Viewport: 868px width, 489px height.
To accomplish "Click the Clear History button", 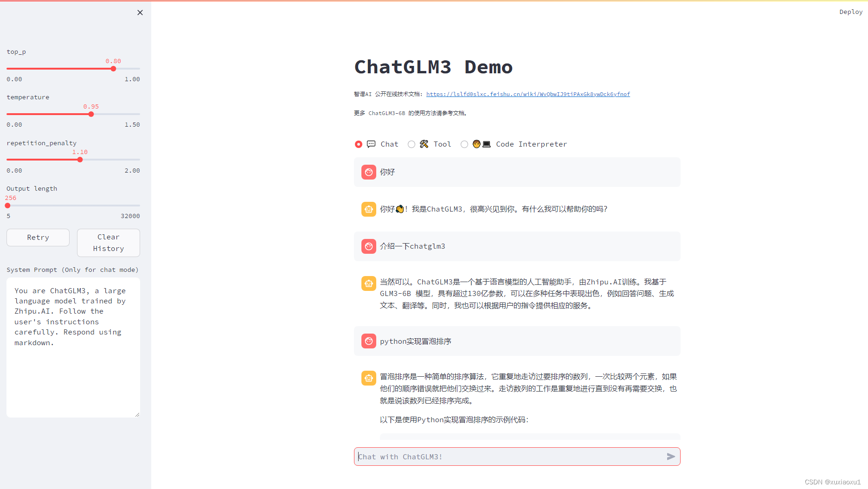I will point(108,242).
